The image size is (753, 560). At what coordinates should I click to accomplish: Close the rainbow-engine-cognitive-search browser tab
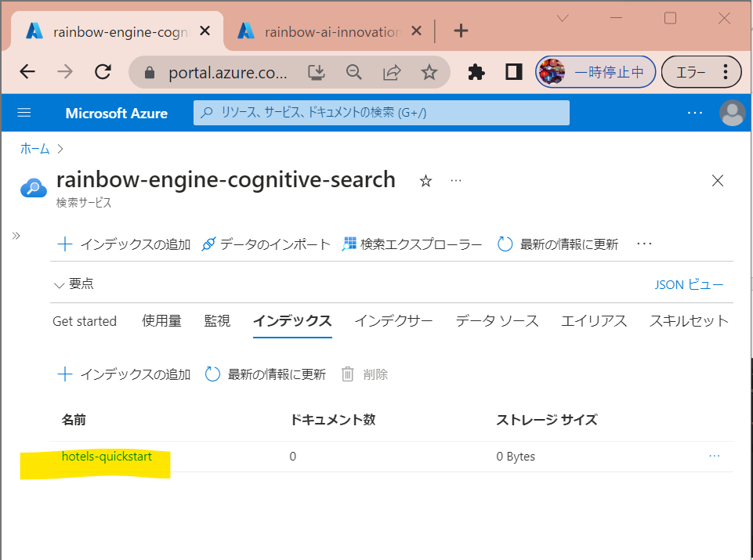coord(205,31)
